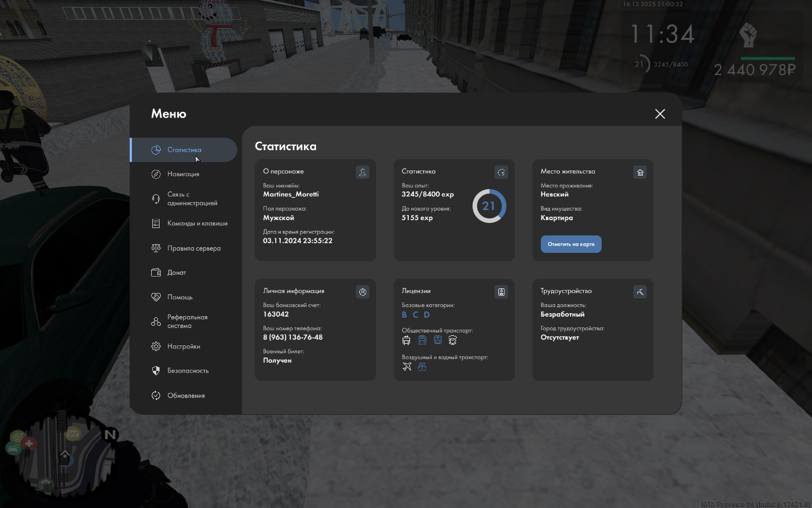Click the phone number 8 (963) 136-76-48

click(293, 338)
